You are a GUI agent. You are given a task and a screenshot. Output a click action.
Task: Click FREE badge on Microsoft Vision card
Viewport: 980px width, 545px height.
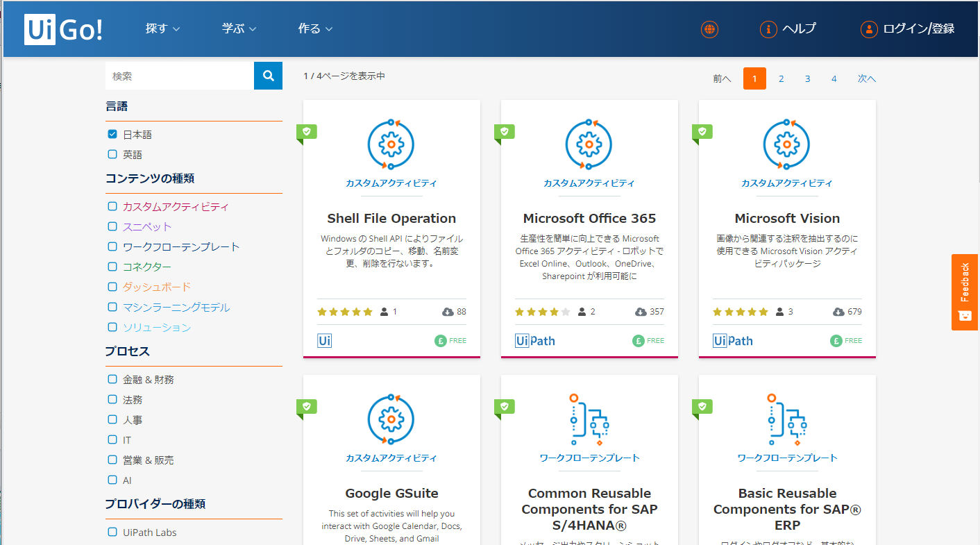tap(846, 341)
